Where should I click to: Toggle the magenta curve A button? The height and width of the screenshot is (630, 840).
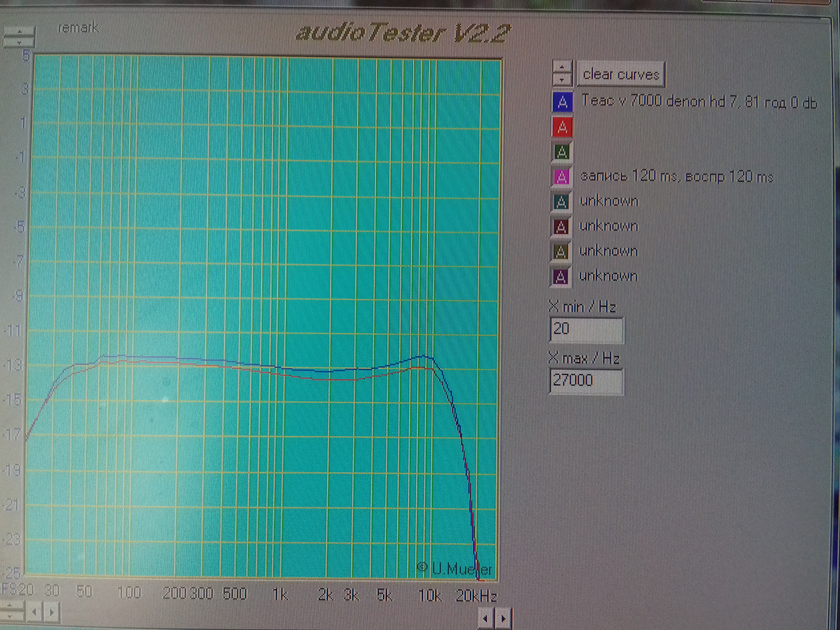click(x=562, y=177)
